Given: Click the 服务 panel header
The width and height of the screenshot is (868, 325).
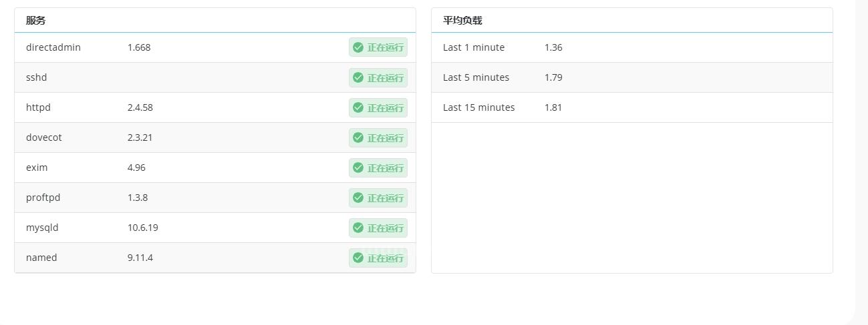Looking at the screenshot, I should coord(36,21).
